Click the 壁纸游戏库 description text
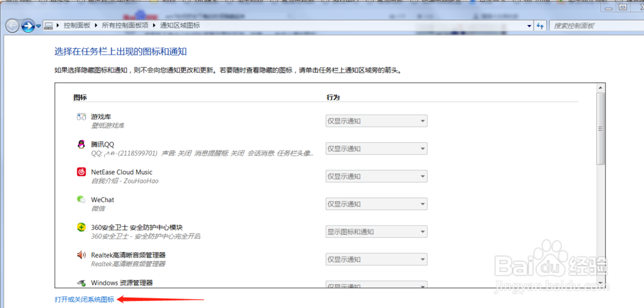The image size is (644, 308). 108,125
